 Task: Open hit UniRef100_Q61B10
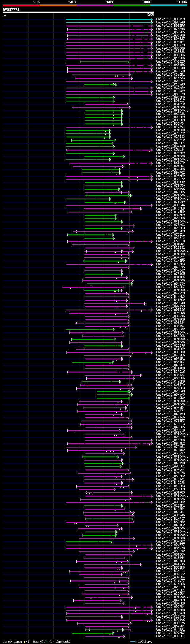(170, 104)
